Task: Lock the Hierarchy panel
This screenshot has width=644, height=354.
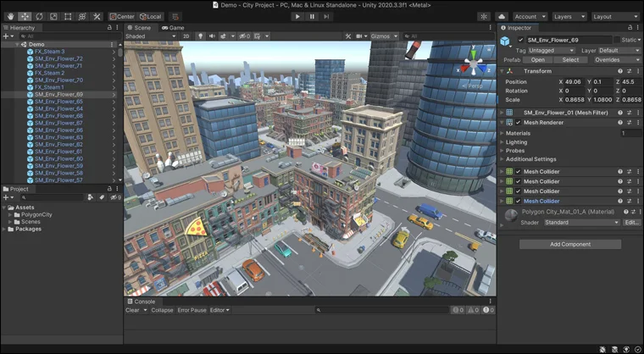Action: (x=109, y=27)
